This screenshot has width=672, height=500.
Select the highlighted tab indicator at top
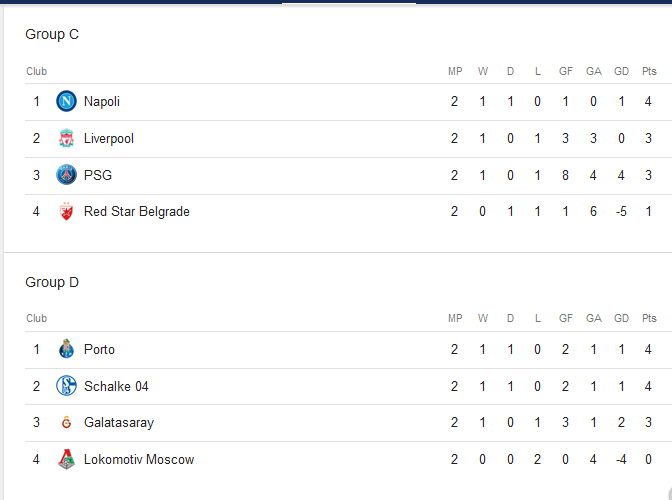[348, 2]
